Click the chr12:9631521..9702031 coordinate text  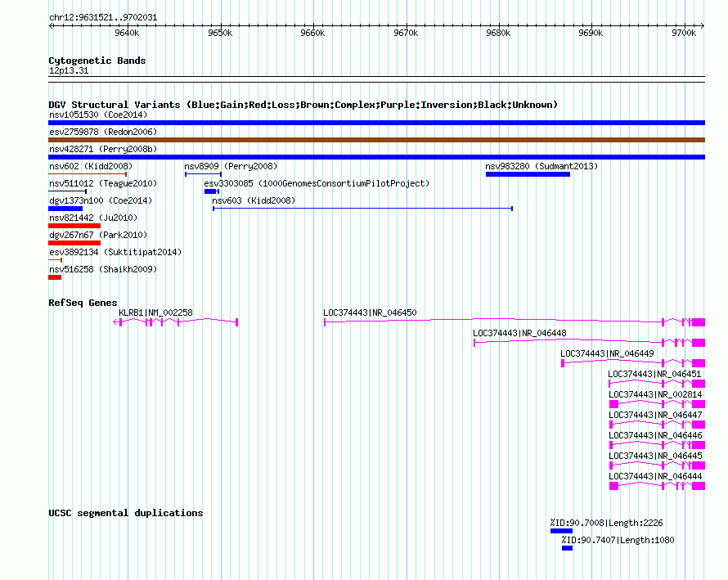coord(103,18)
